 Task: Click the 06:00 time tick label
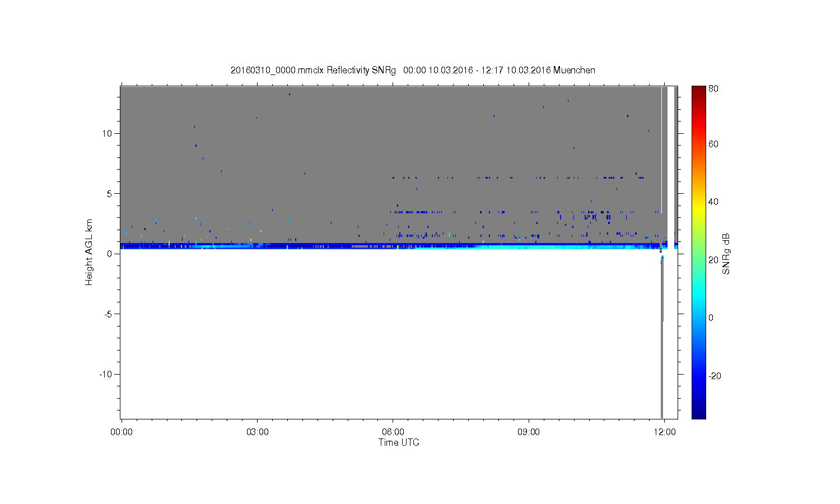pyautogui.click(x=393, y=432)
